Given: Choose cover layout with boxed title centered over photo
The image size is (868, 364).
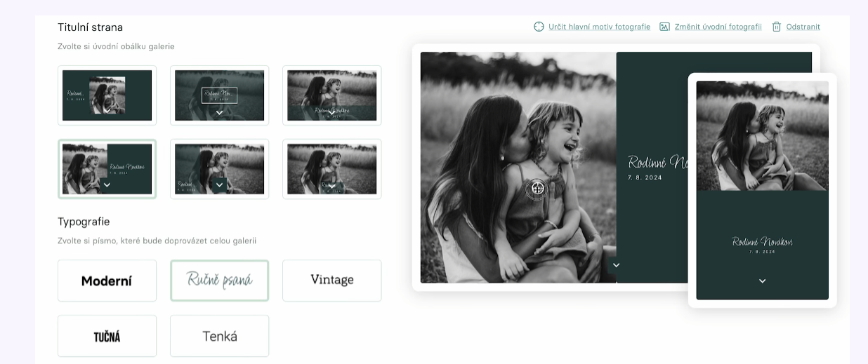Looking at the screenshot, I should [x=219, y=95].
